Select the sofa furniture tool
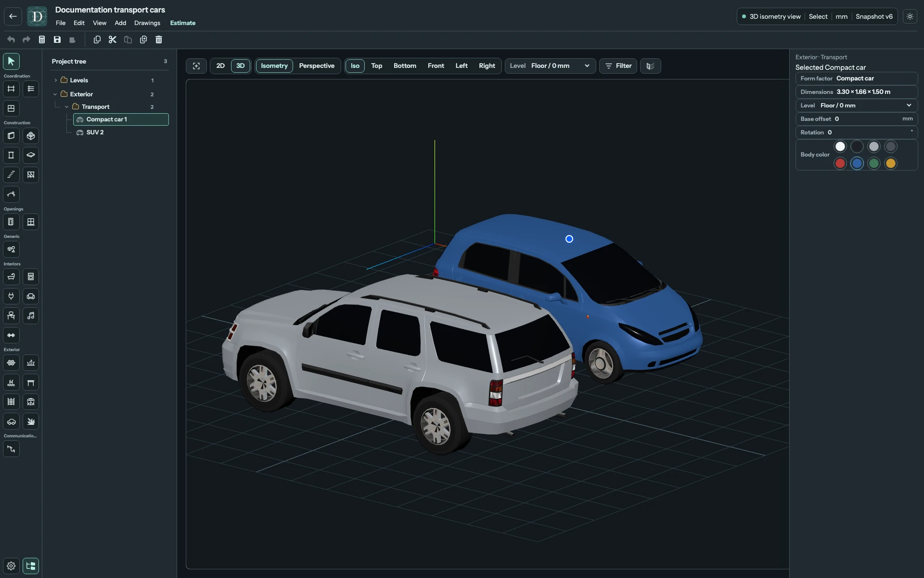The width and height of the screenshot is (924, 578). [31, 296]
